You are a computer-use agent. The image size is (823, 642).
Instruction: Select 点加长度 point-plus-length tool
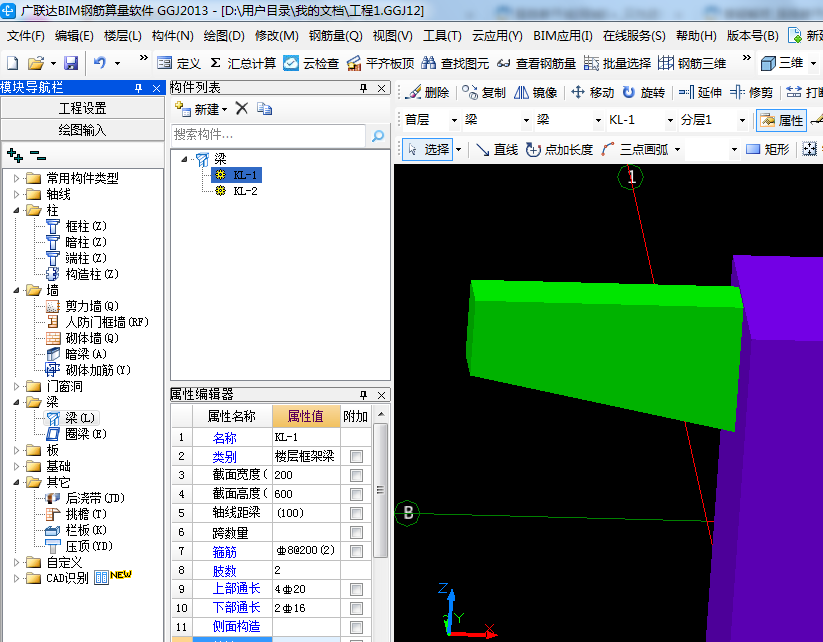click(560, 150)
